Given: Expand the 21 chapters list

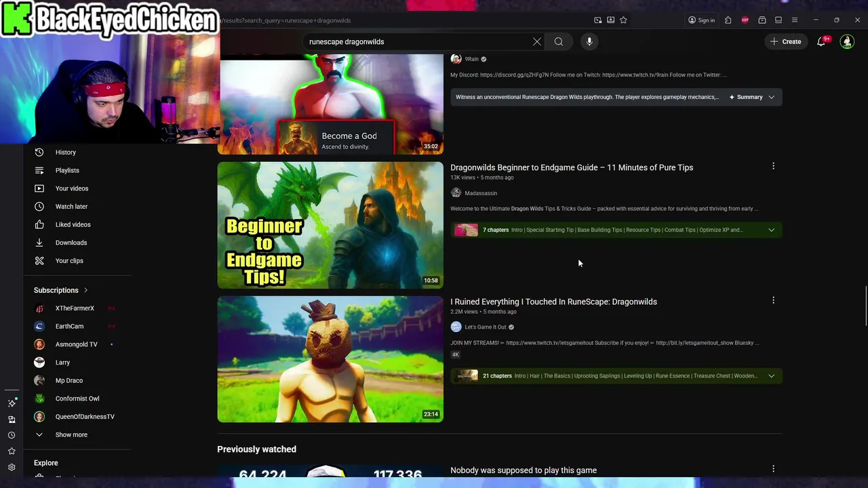Looking at the screenshot, I should (771, 376).
